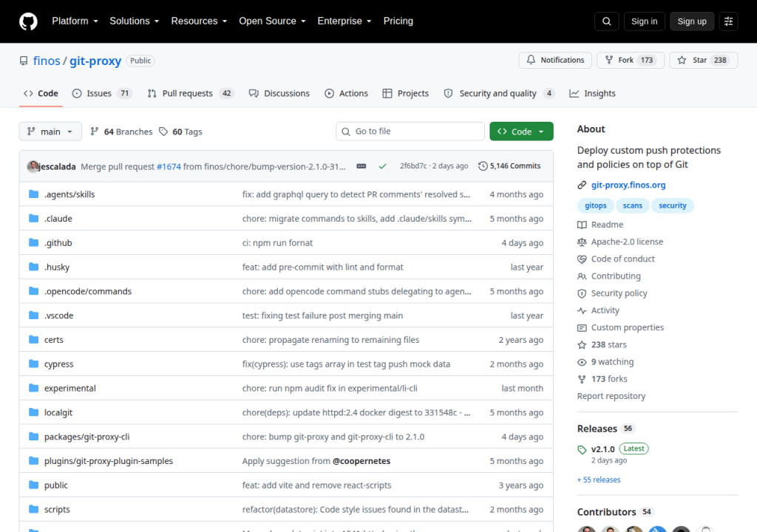Open the Security and quality tab
This screenshot has height=532, width=757.
(499, 93)
